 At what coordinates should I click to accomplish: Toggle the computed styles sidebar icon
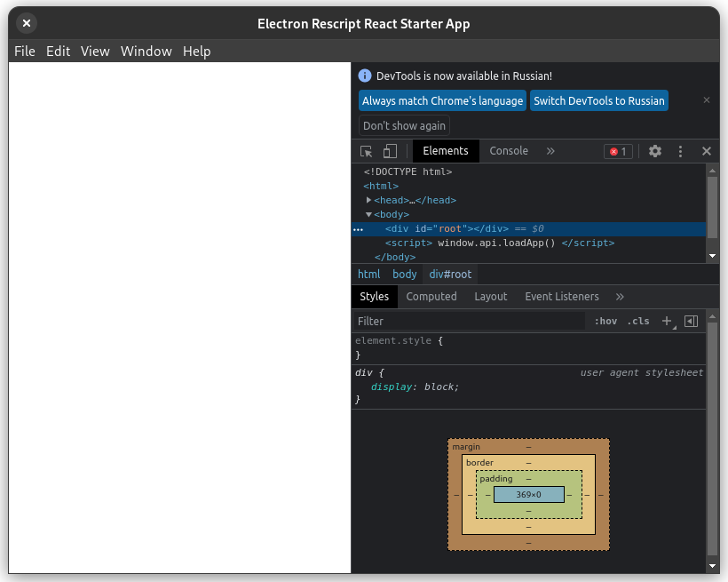coord(691,321)
